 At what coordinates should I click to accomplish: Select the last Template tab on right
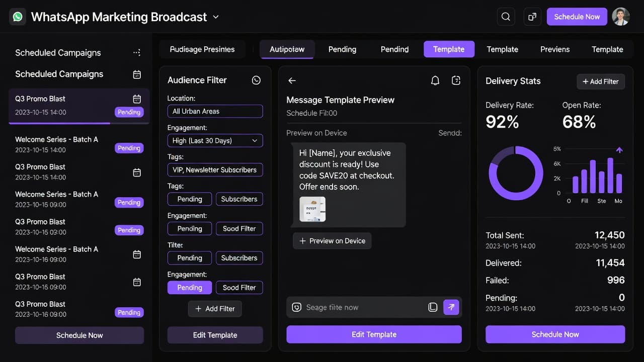tap(607, 49)
